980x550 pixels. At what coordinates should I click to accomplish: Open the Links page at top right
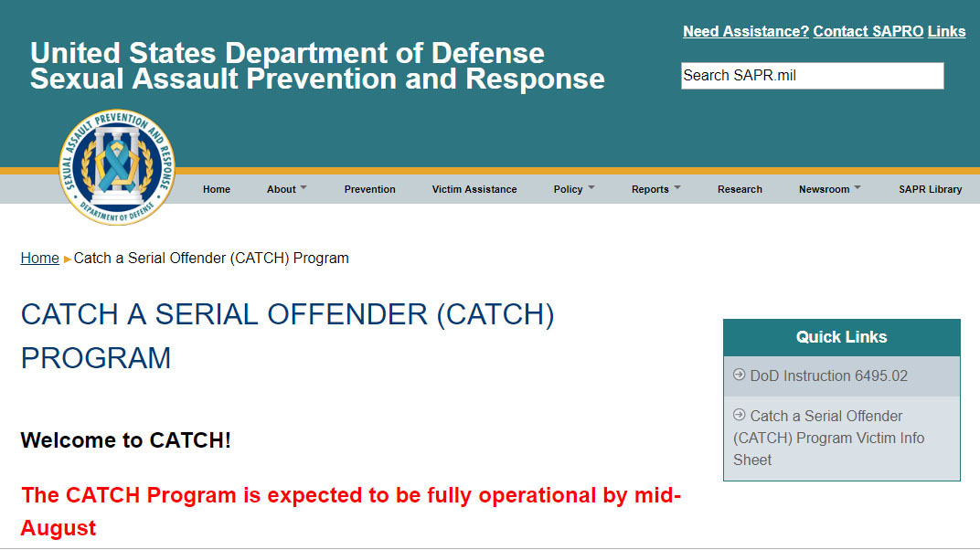pyautogui.click(x=947, y=31)
